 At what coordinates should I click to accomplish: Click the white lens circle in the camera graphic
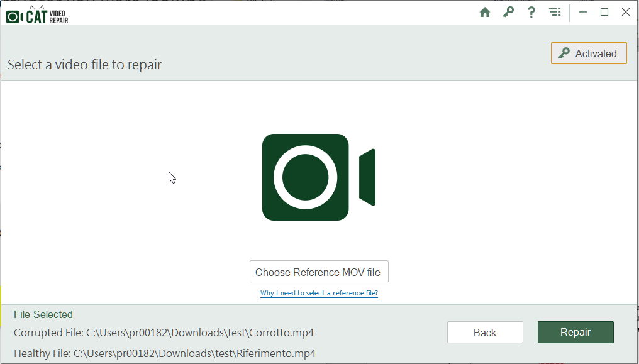(306, 177)
